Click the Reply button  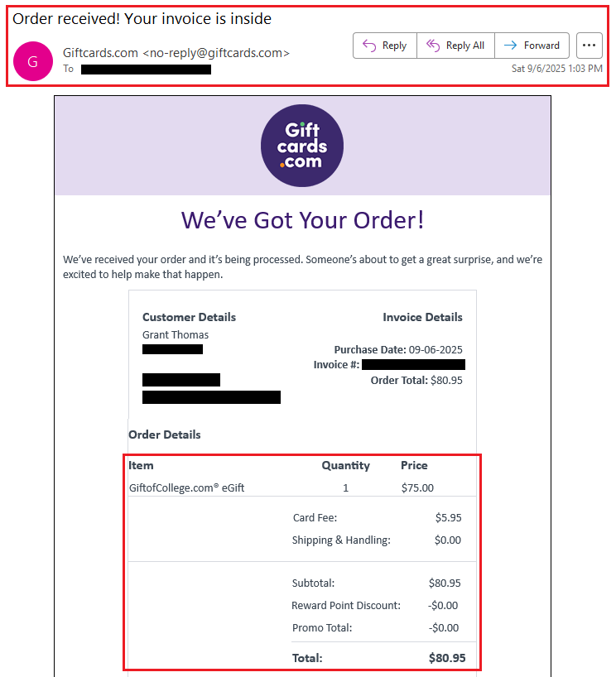coord(385,46)
